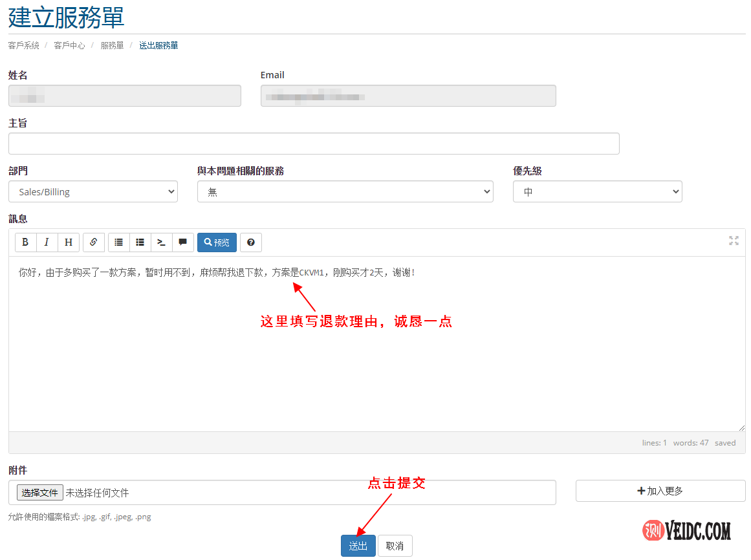Expand the editor to fullscreen
This screenshot has width=751, height=560.
734,241
